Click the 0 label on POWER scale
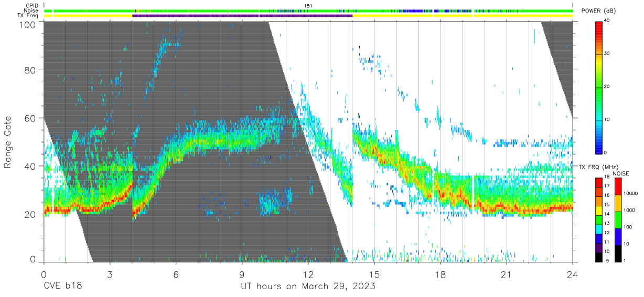The image size is (644, 297). [606, 152]
